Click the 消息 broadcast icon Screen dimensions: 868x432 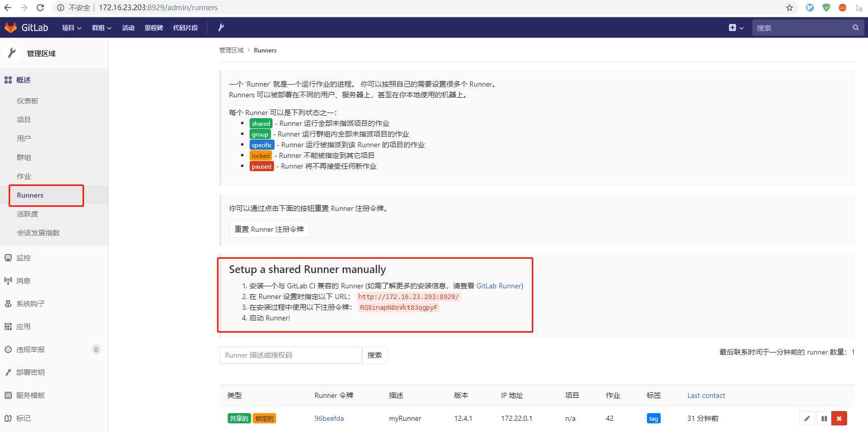[x=8, y=281]
